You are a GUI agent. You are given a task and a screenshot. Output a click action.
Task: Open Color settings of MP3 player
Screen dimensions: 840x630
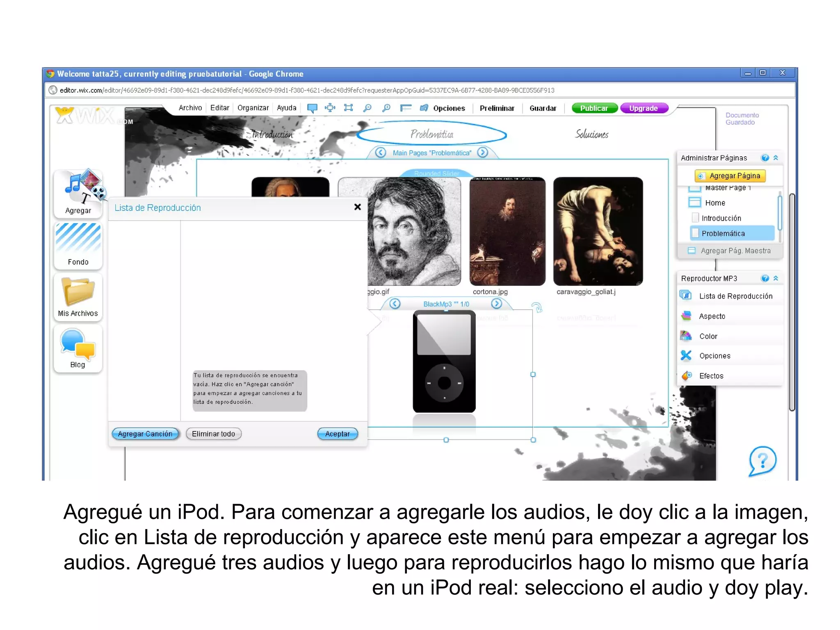click(x=730, y=336)
